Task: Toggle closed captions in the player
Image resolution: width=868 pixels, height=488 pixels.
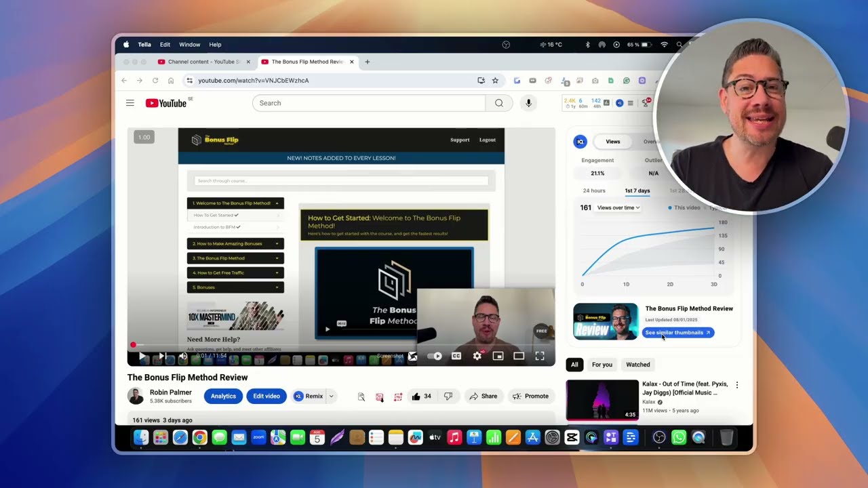Action: point(456,356)
